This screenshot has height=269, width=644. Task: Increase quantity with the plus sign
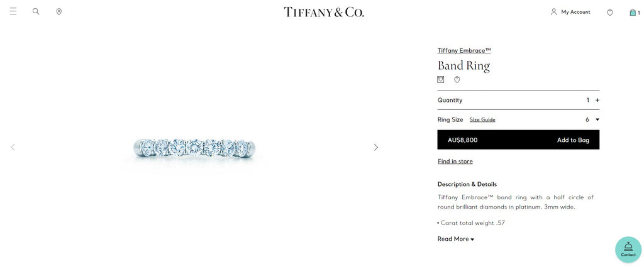(597, 100)
